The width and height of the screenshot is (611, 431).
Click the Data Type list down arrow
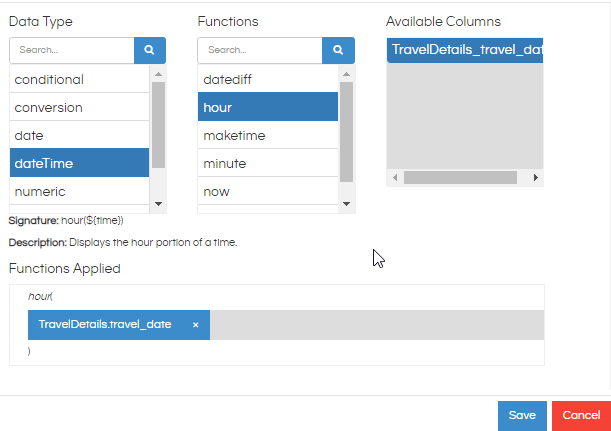pos(158,204)
